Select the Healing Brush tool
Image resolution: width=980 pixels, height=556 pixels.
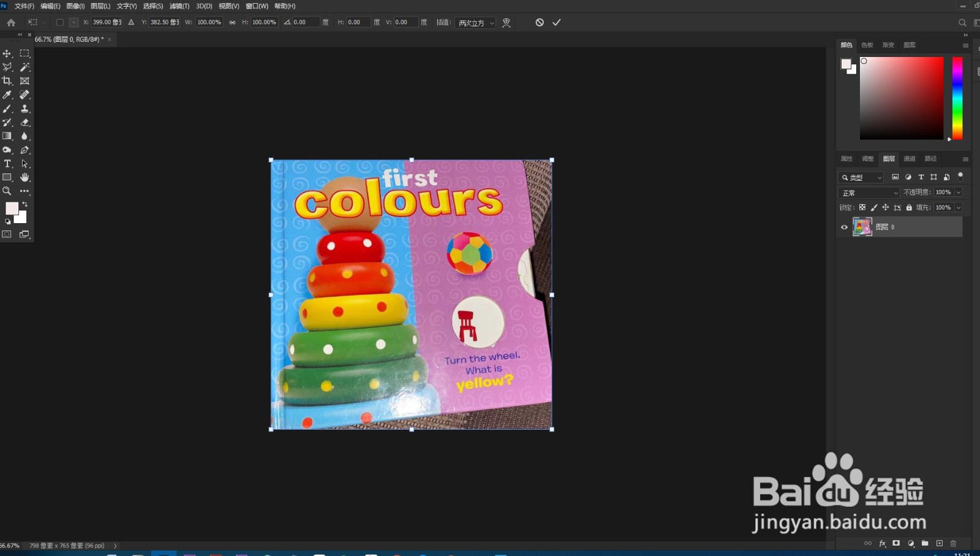(24, 94)
